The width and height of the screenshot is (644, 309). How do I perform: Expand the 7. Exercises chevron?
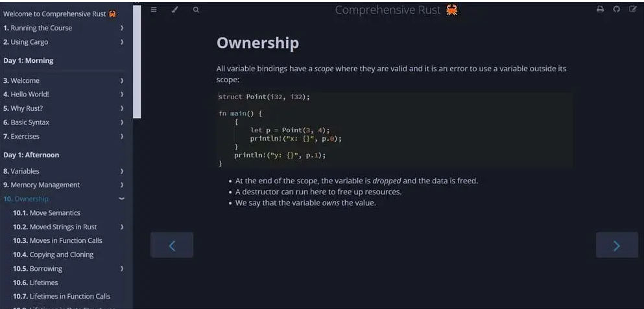tap(122, 136)
